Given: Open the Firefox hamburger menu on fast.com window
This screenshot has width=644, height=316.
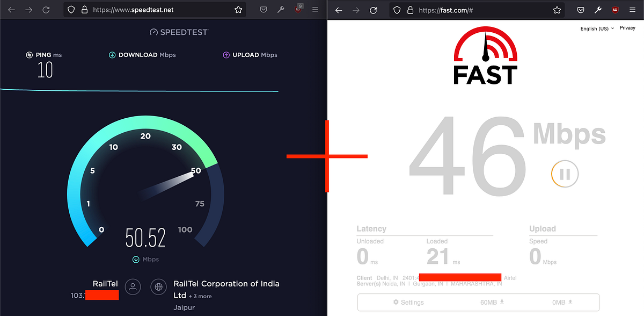Looking at the screenshot, I should coord(633,10).
